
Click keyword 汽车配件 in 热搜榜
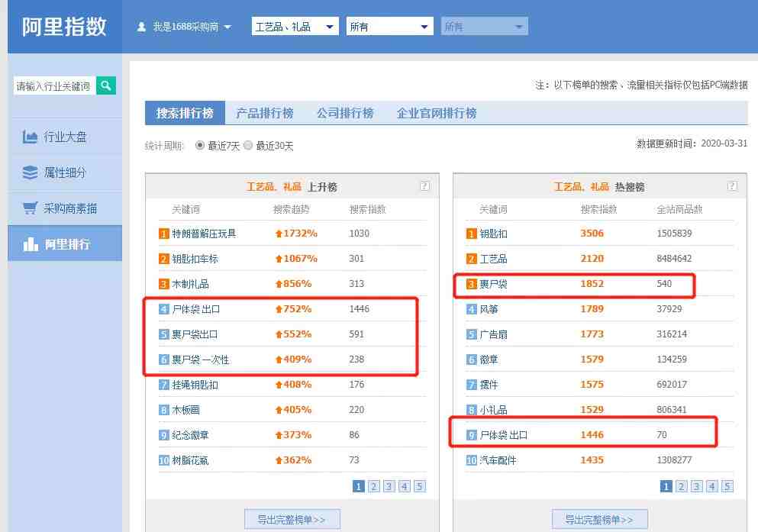click(498, 460)
